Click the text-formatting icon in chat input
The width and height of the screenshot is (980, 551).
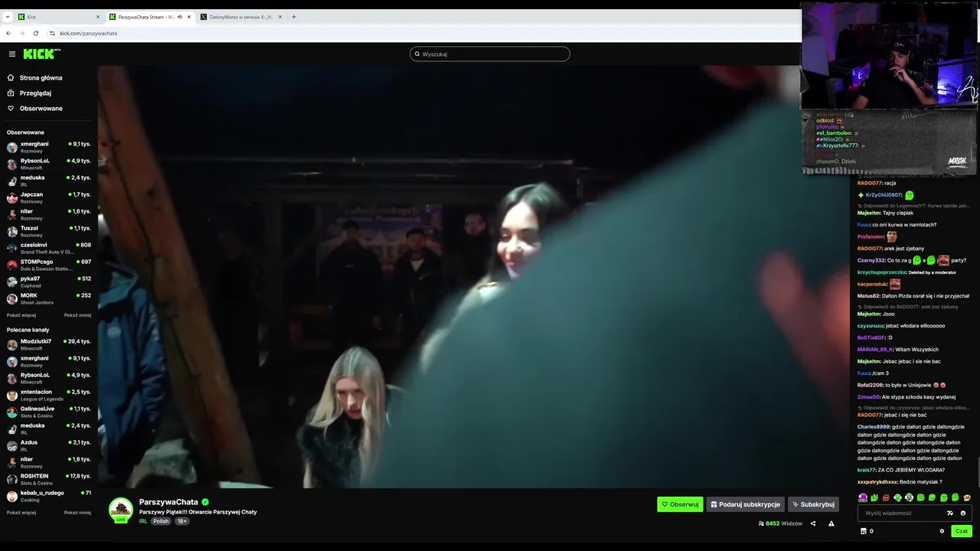coord(950,513)
